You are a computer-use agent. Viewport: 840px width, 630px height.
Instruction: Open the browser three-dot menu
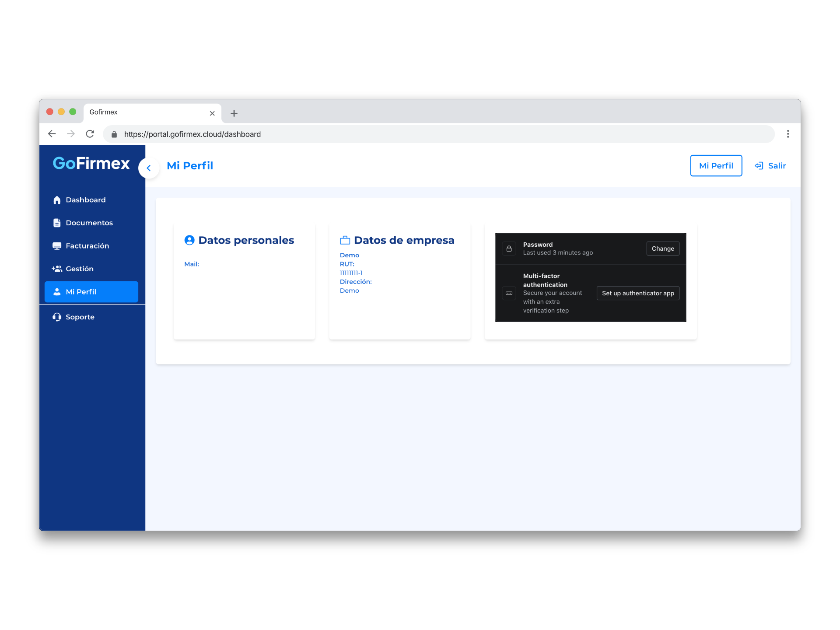click(x=787, y=134)
